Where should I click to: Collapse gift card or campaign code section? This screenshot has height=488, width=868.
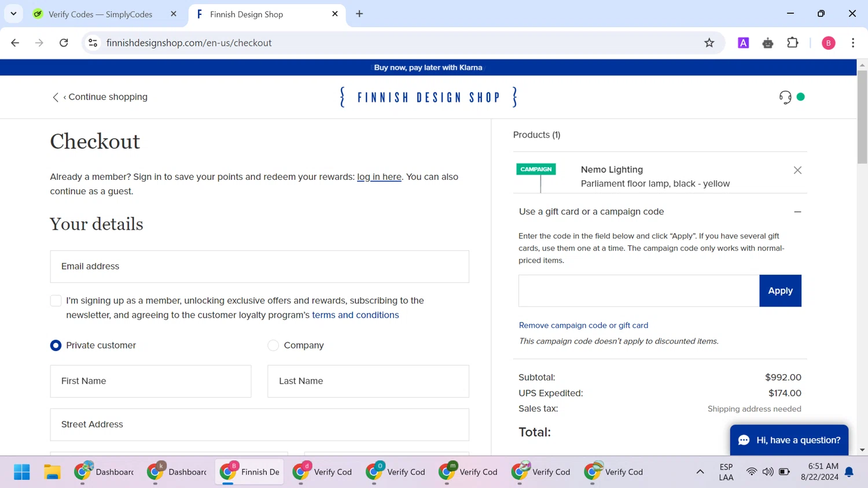coord(797,212)
